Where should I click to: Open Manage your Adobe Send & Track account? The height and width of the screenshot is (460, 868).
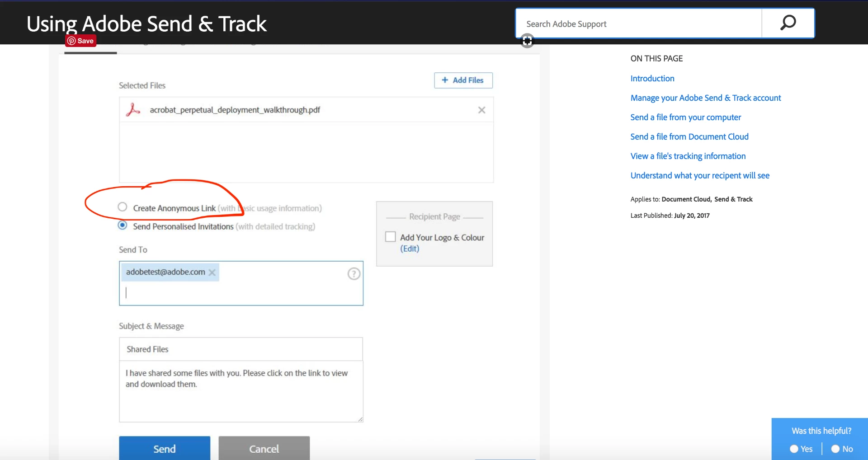[x=706, y=98]
